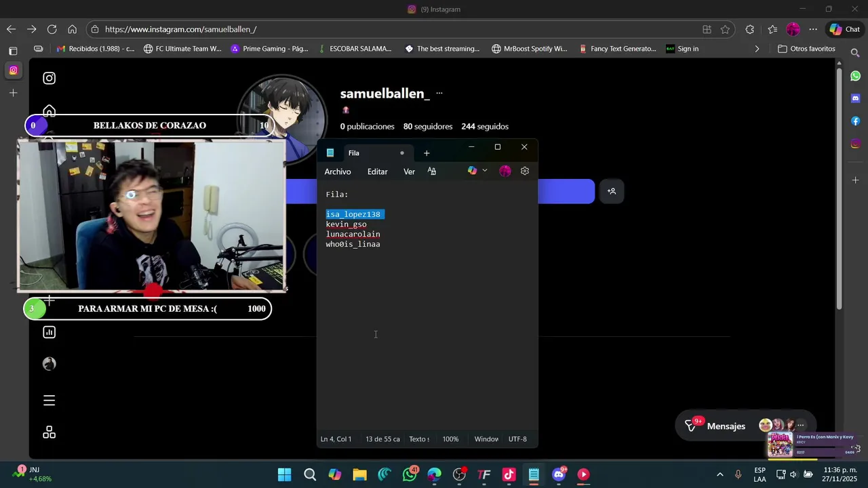Open Edge Settings and more menu

(x=813, y=29)
